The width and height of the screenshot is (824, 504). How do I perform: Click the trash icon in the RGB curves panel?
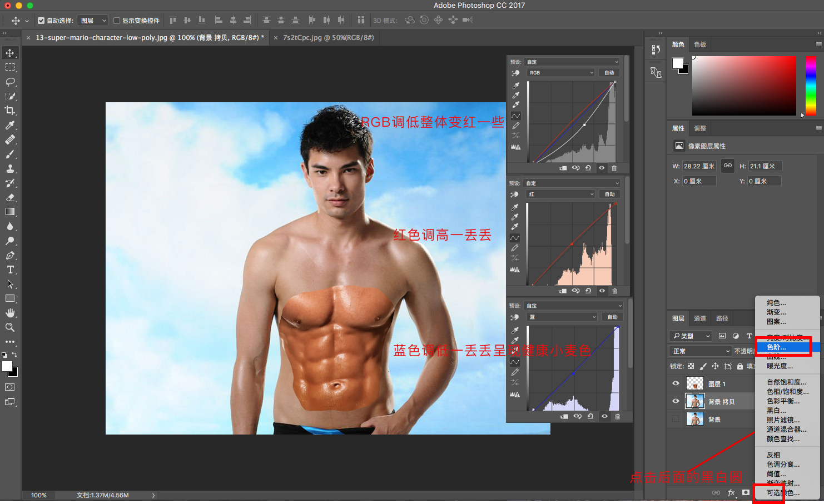(x=614, y=168)
